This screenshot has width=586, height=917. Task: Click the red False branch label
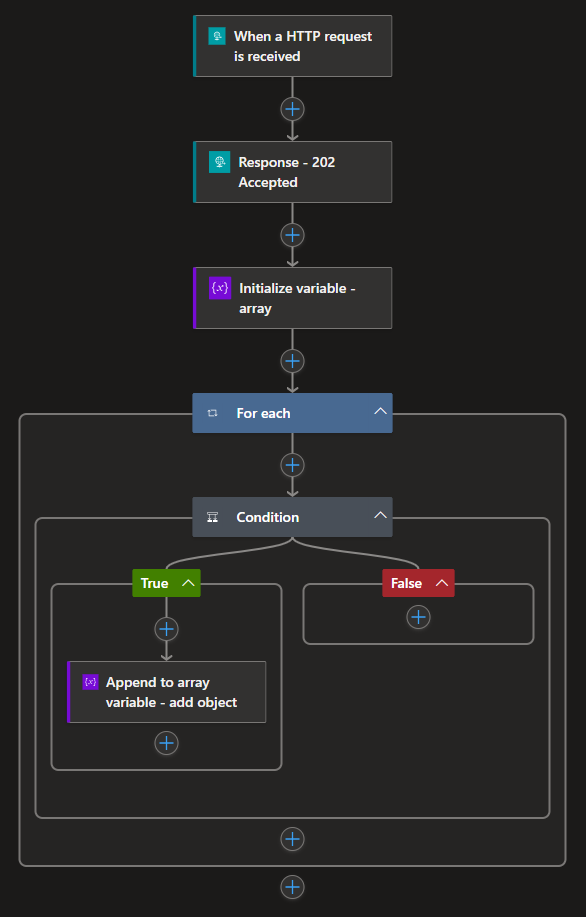point(406,583)
